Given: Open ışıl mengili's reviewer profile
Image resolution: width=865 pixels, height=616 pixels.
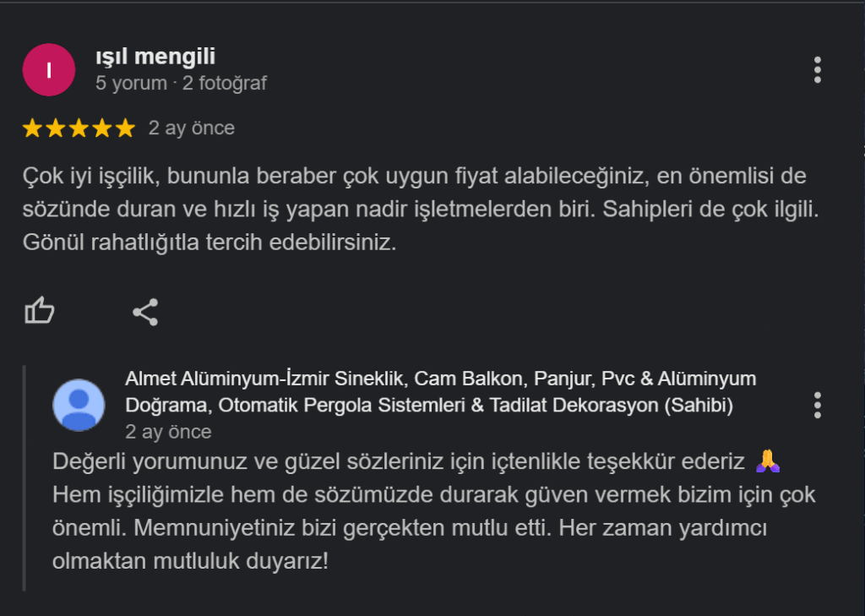Looking at the screenshot, I should click(x=155, y=57).
